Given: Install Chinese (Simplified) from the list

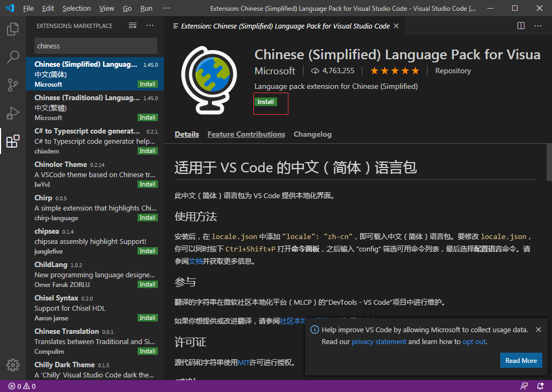Looking at the screenshot, I should pos(148,85).
